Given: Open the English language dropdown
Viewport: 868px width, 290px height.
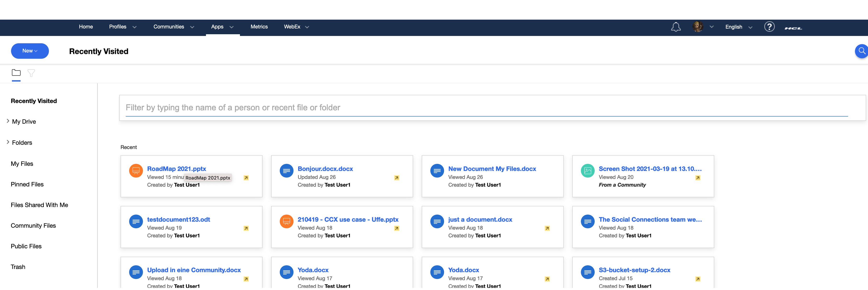Looking at the screenshot, I should pyautogui.click(x=739, y=27).
